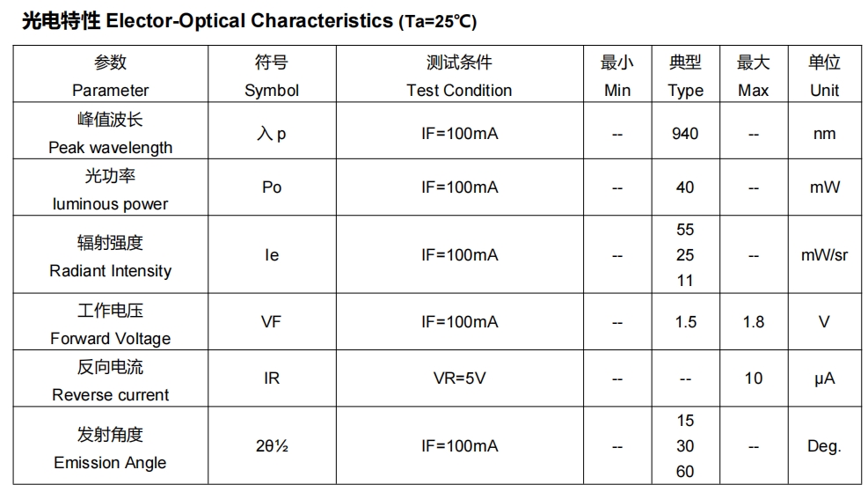This screenshot has height=492, width=868.
Task: Click the 940 typical wavelength value
Action: pos(685,134)
